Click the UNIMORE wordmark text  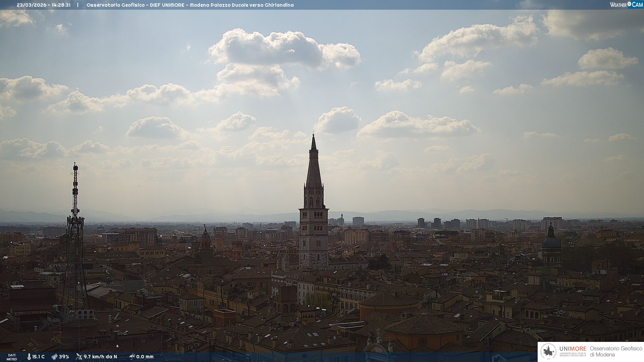tap(573, 349)
